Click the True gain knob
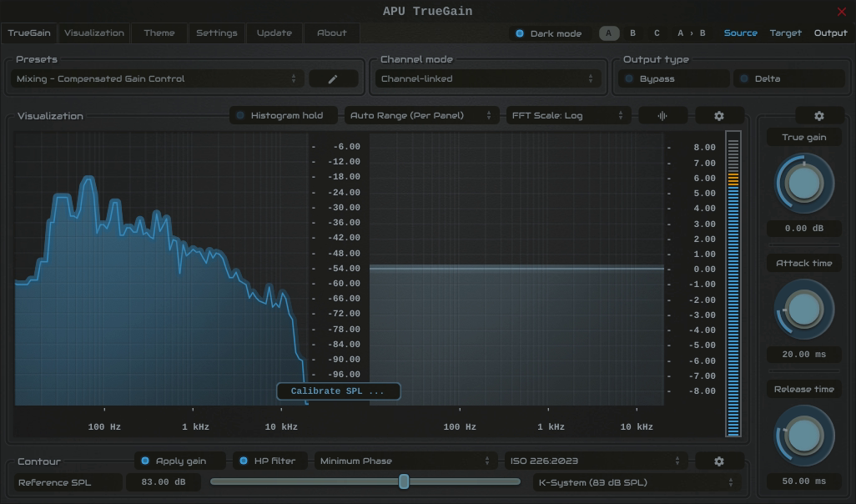 803,184
